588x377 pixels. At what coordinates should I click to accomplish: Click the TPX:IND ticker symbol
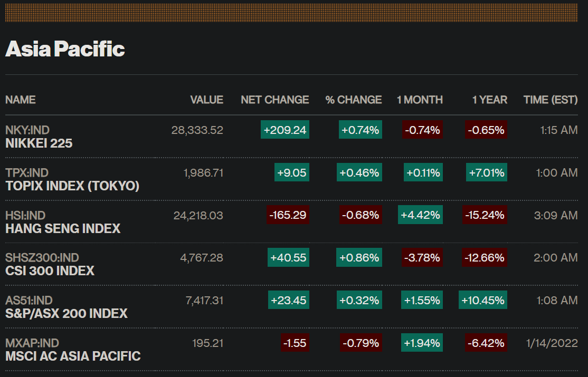pyautogui.click(x=27, y=173)
